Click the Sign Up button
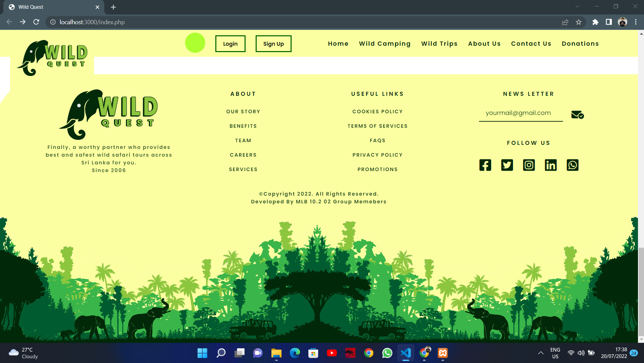The width and height of the screenshot is (644, 363). point(273,43)
